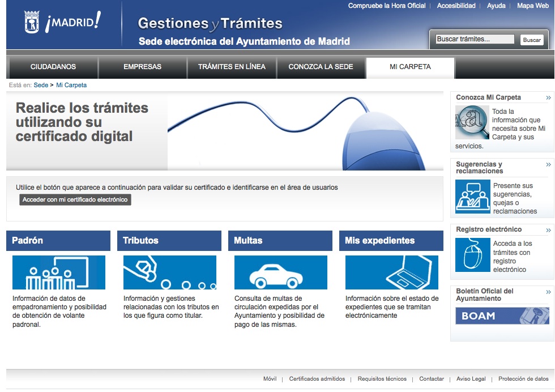555x392 pixels.
Task: Open the BOAM banner image
Action: tap(502, 316)
